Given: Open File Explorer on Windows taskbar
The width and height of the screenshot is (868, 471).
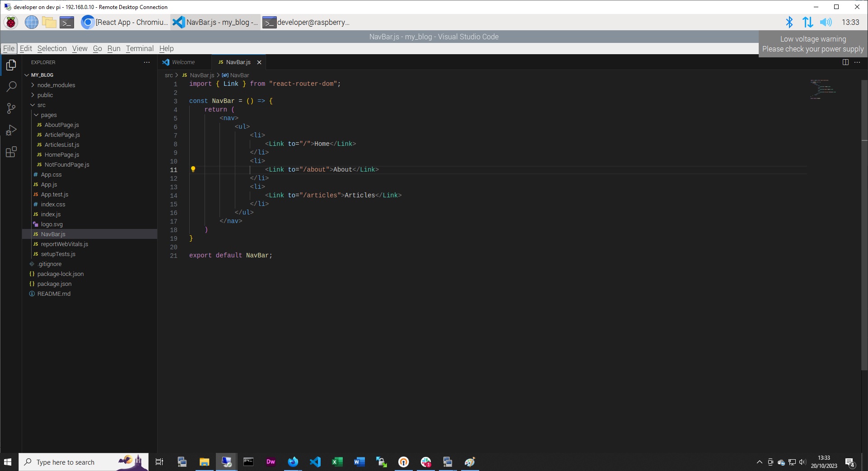Looking at the screenshot, I should pyautogui.click(x=204, y=462).
